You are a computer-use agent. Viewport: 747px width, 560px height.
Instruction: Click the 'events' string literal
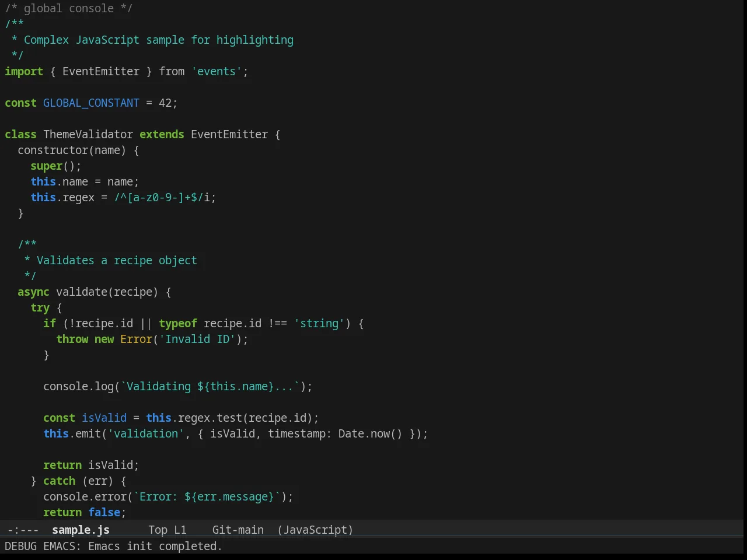217,71
